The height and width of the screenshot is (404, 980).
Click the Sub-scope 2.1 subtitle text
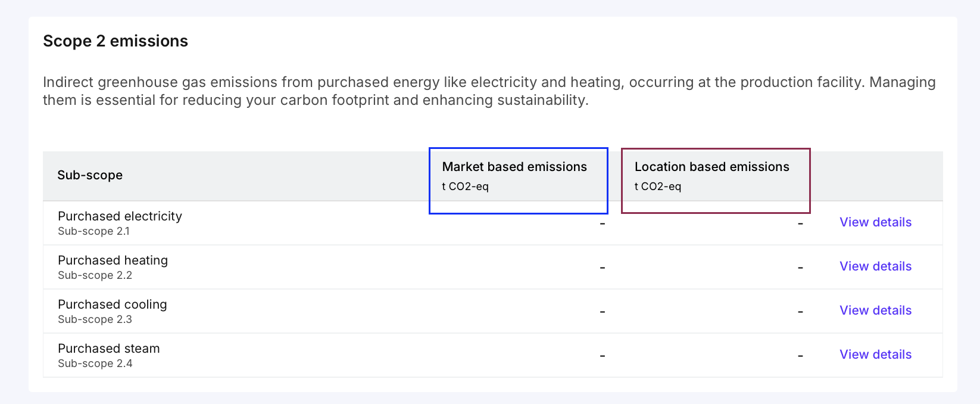(93, 231)
